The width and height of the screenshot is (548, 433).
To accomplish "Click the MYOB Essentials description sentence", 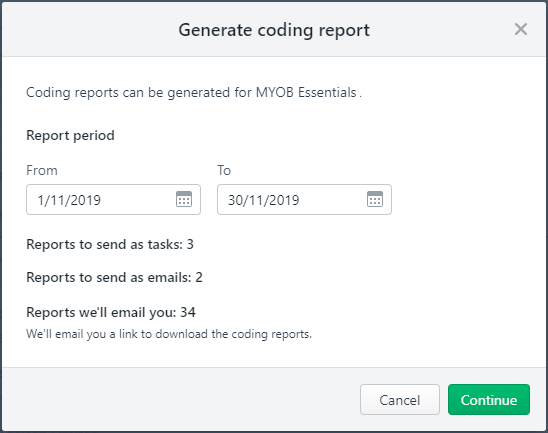I will tap(194, 93).
